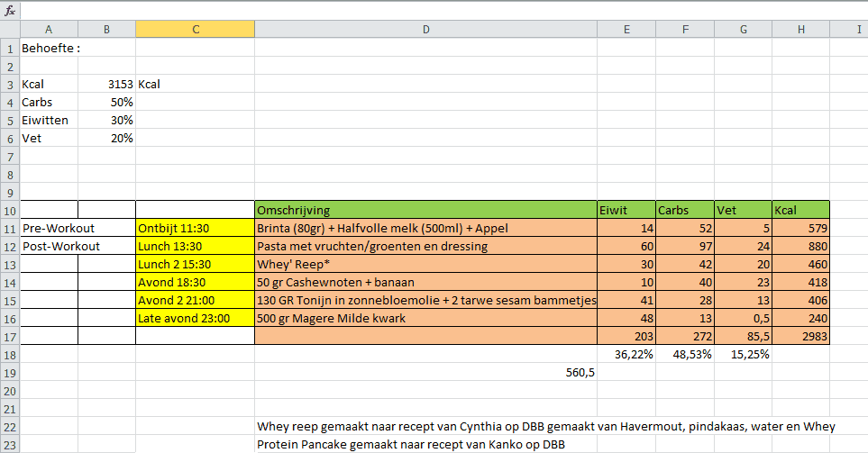Image resolution: width=868 pixels, height=453 pixels.
Task: Select the yellow Ontbijt 11:30 cell
Action: 195,228
